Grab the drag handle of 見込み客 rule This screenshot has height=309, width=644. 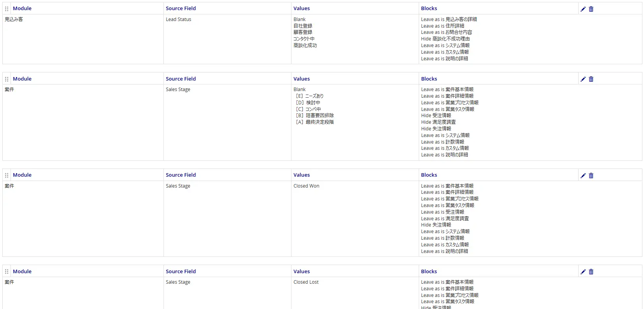[7, 9]
